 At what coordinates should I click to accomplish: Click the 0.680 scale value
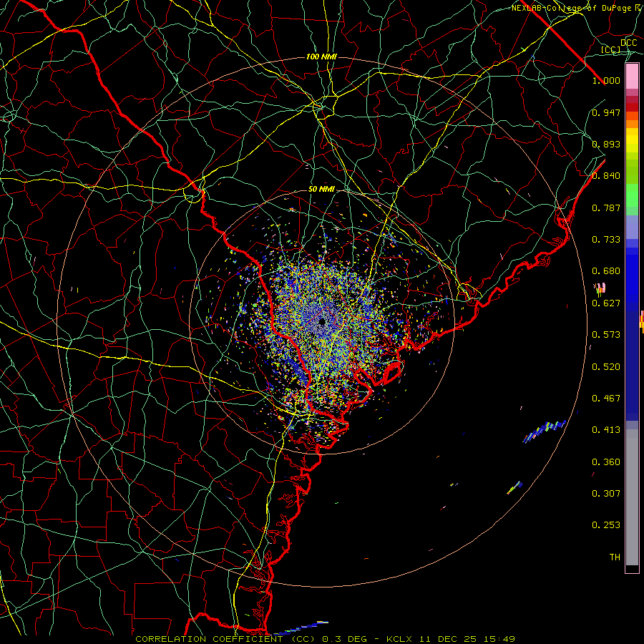(606, 271)
